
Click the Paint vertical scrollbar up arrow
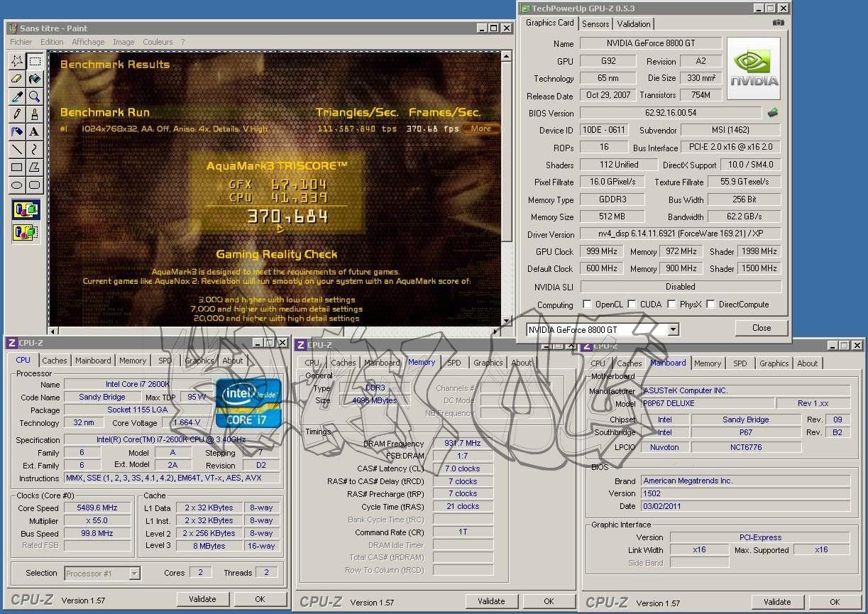click(x=507, y=57)
